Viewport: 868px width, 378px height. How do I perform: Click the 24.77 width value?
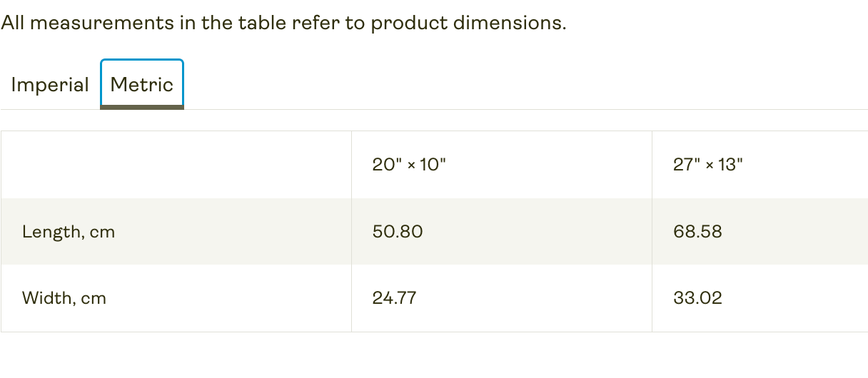(394, 298)
